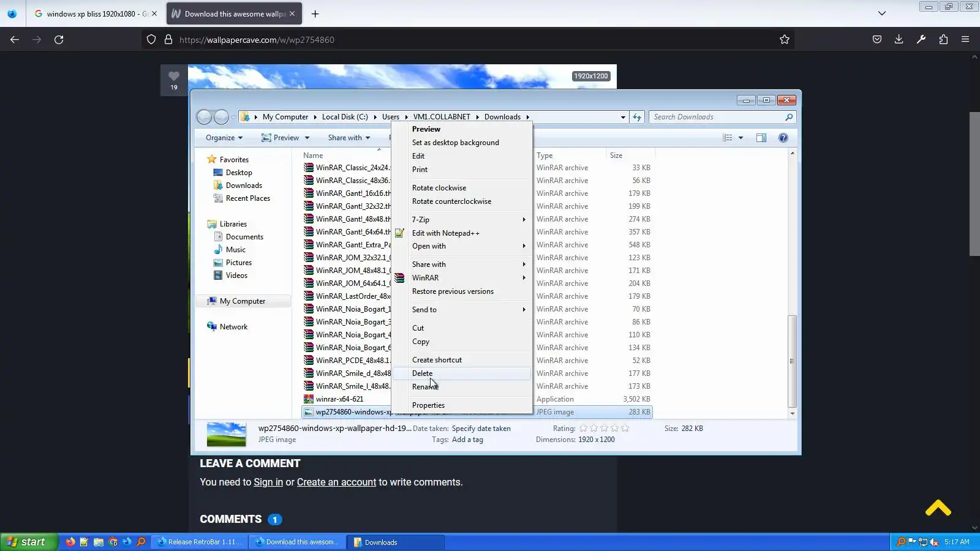Select Delete from context menu
Screen dimensions: 980x551
click(462, 373)
